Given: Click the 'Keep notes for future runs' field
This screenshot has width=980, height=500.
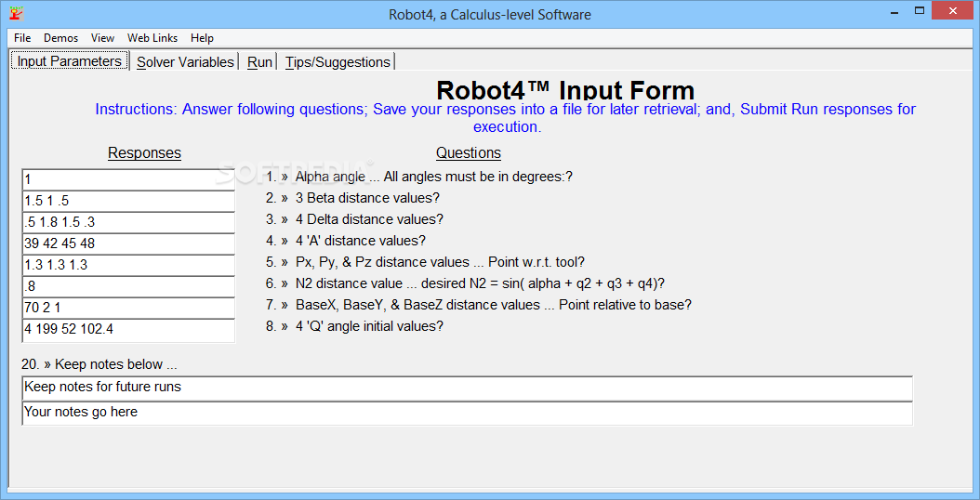Looking at the screenshot, I should click(467, 388).
